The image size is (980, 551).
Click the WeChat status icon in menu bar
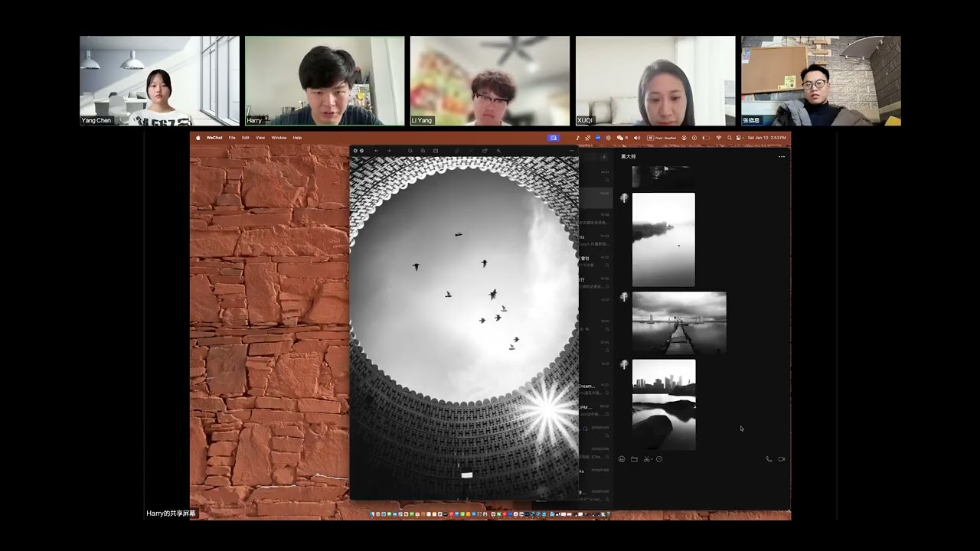[x=620, y=138]
